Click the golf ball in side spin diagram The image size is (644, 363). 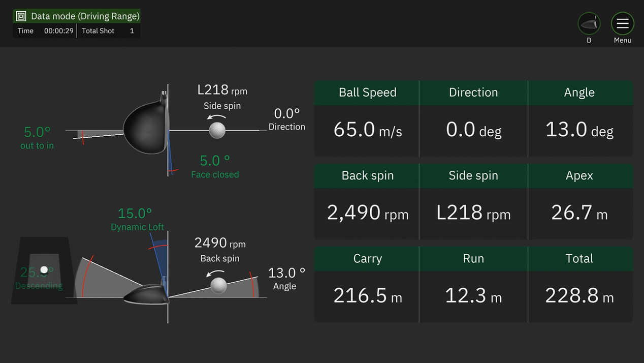coord(217,130)
